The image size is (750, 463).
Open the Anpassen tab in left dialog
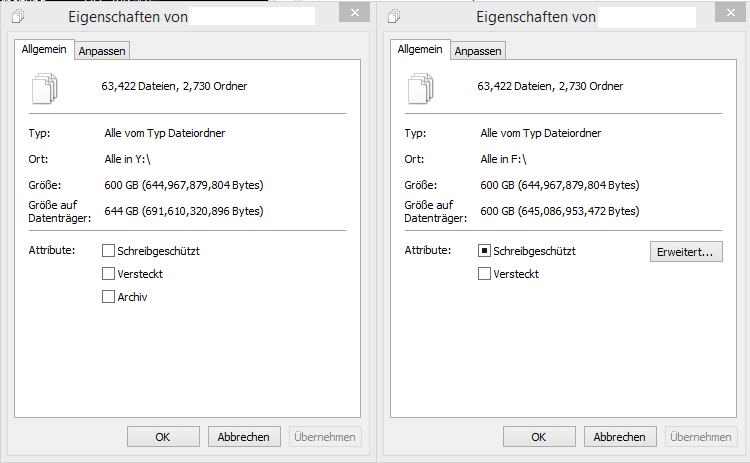click(102, 51)
